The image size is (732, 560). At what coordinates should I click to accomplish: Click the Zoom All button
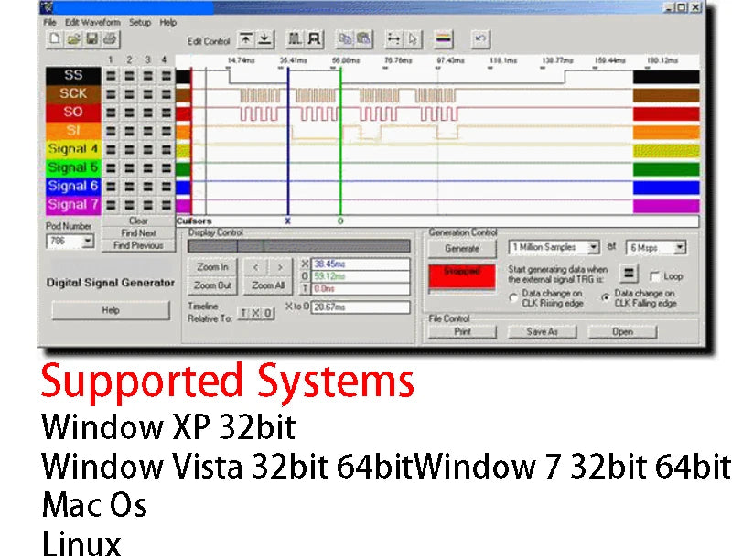coord(268,285)
